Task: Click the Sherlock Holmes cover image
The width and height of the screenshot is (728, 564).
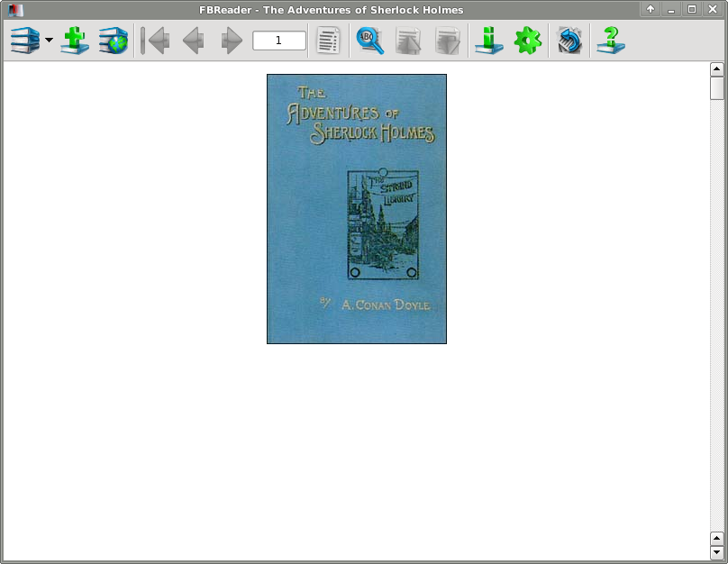Action: tap(357, 209)
